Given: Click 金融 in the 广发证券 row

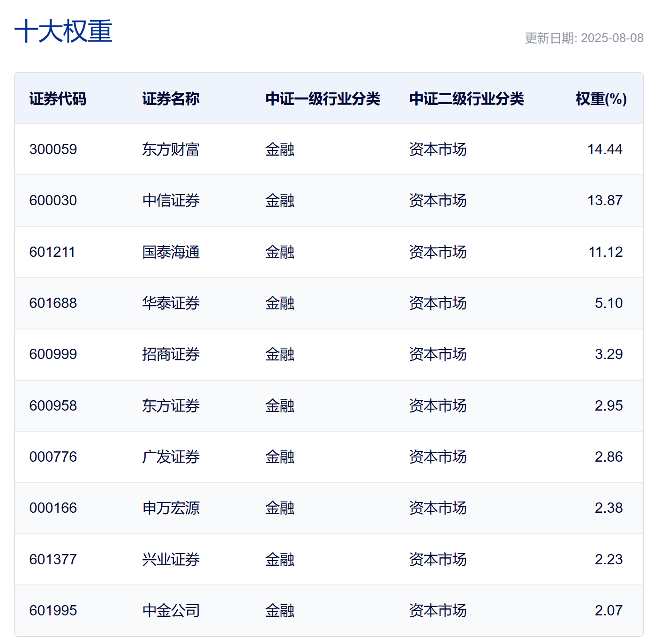Looking at the screenshot, I should (280, 457).
